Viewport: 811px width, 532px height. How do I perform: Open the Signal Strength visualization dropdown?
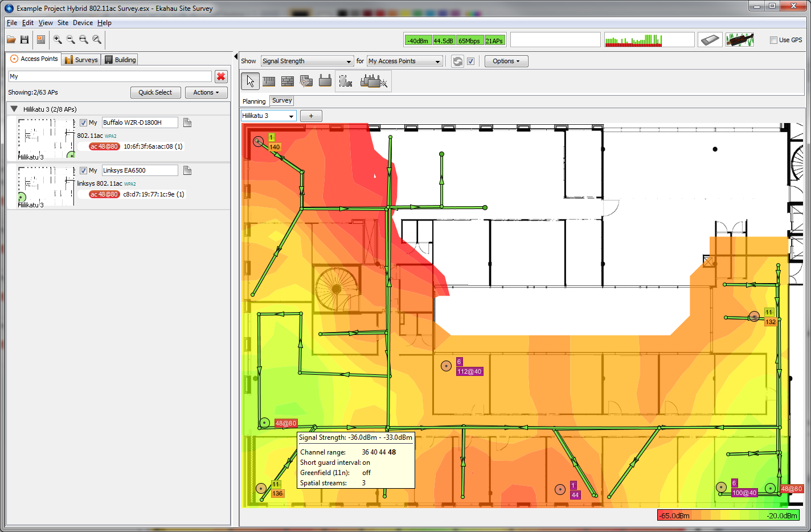[x=307, y=61]
